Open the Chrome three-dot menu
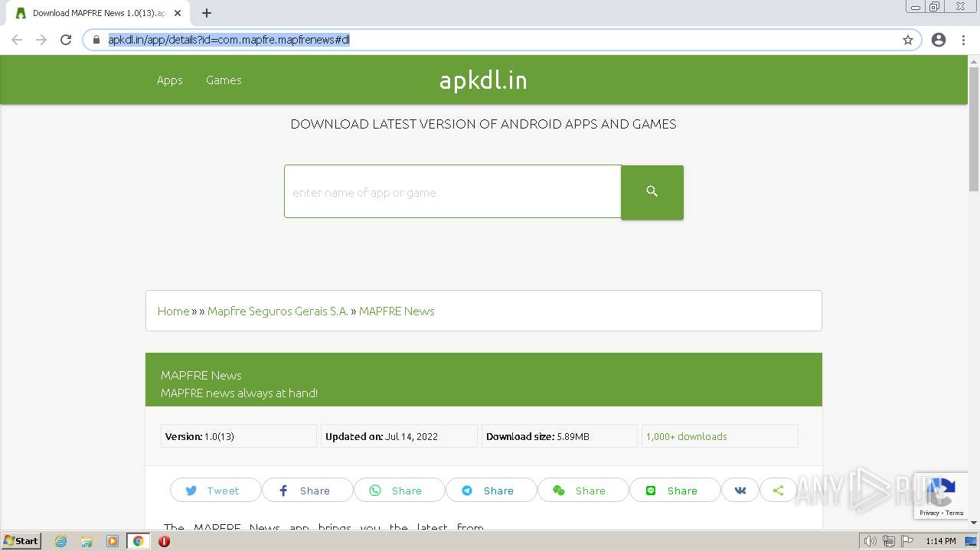The width and height of the screenshot is (980, 551). point(963,40)
